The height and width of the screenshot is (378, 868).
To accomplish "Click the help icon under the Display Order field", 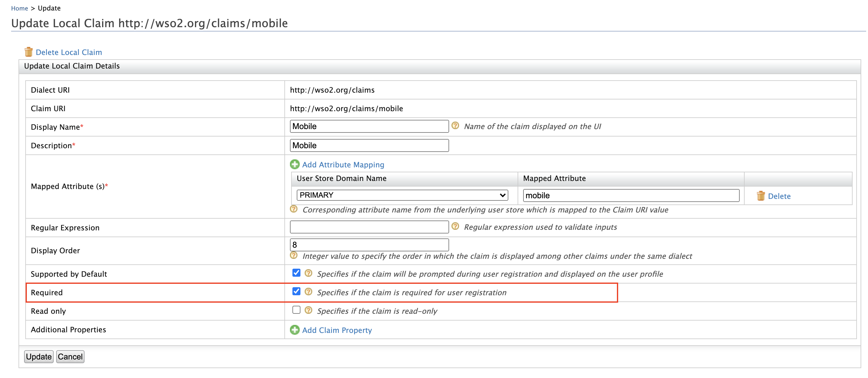I will 293,255.
